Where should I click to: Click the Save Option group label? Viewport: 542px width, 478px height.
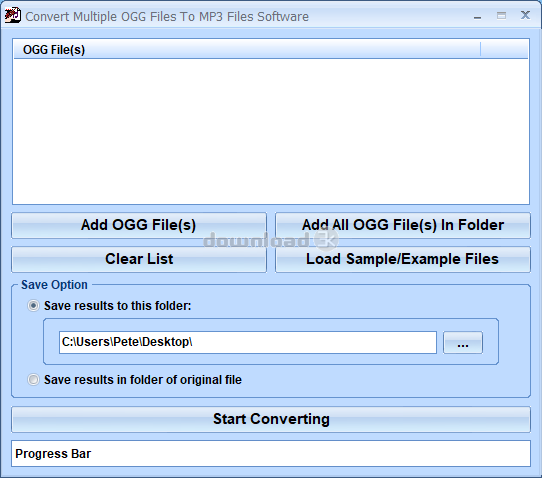[54, 285]
